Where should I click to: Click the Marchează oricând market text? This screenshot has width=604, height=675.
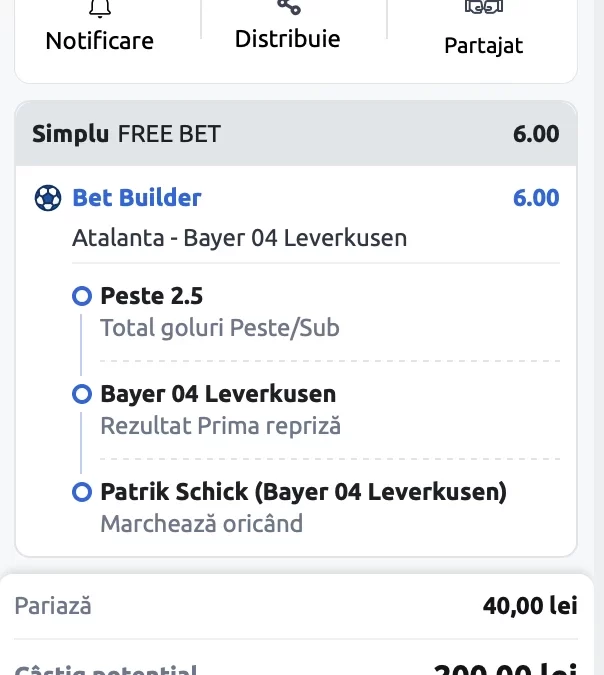point(201,524)
